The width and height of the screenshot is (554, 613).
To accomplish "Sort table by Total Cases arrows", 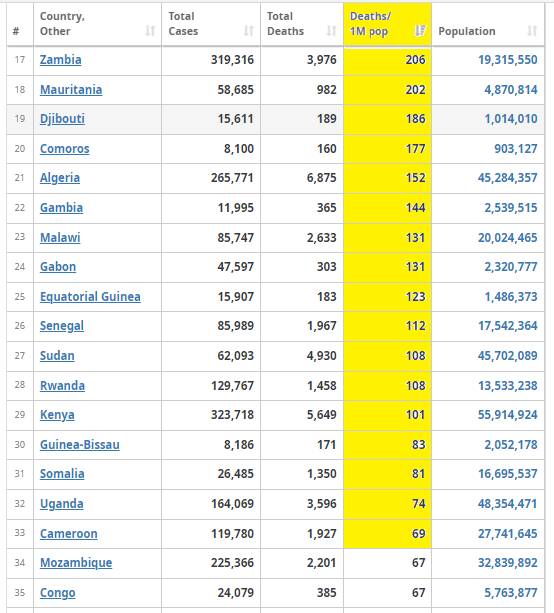I will (x=249, y=31).
